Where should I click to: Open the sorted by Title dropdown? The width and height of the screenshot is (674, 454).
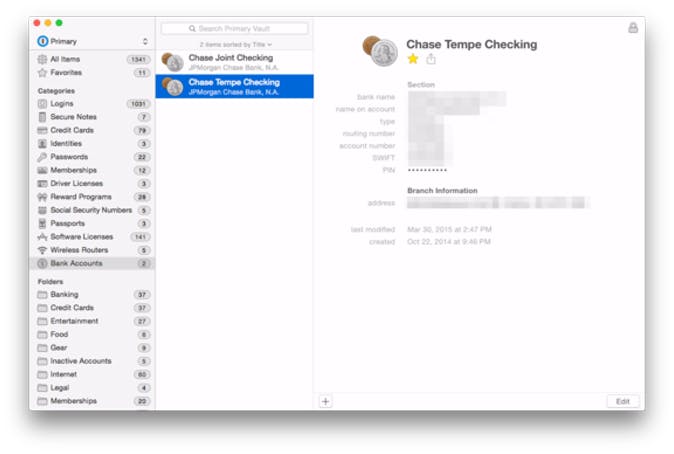click(x=236, y=44)
